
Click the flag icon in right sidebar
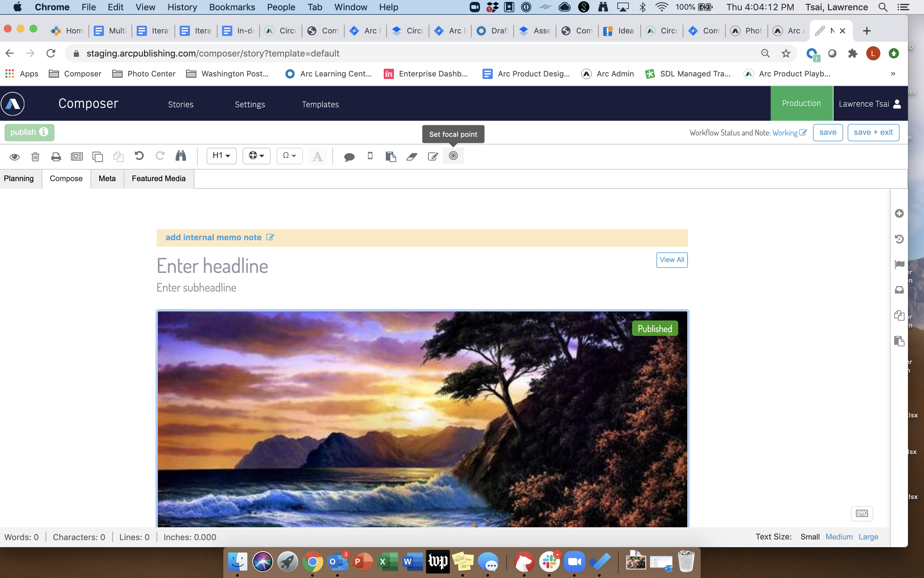coord(899,265)
